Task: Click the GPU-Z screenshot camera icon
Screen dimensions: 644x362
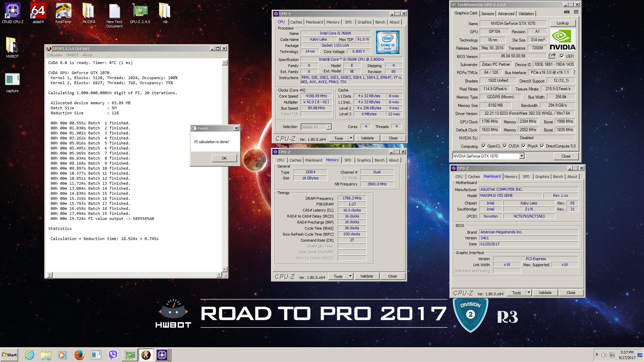Action: 567,12
